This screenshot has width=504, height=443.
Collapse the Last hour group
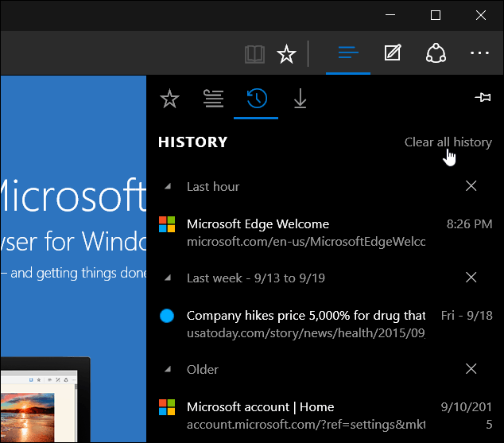pyautogui.click(x=168, y=186)
